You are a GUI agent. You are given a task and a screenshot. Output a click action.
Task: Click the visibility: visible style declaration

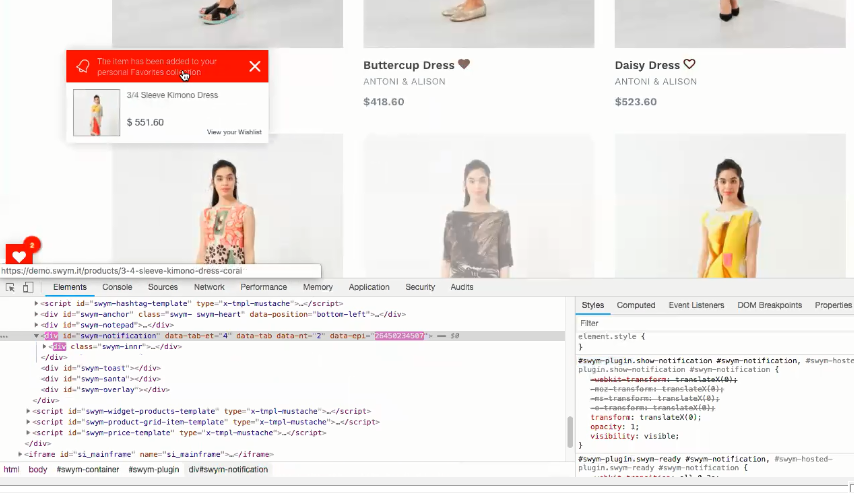(635, 436)
